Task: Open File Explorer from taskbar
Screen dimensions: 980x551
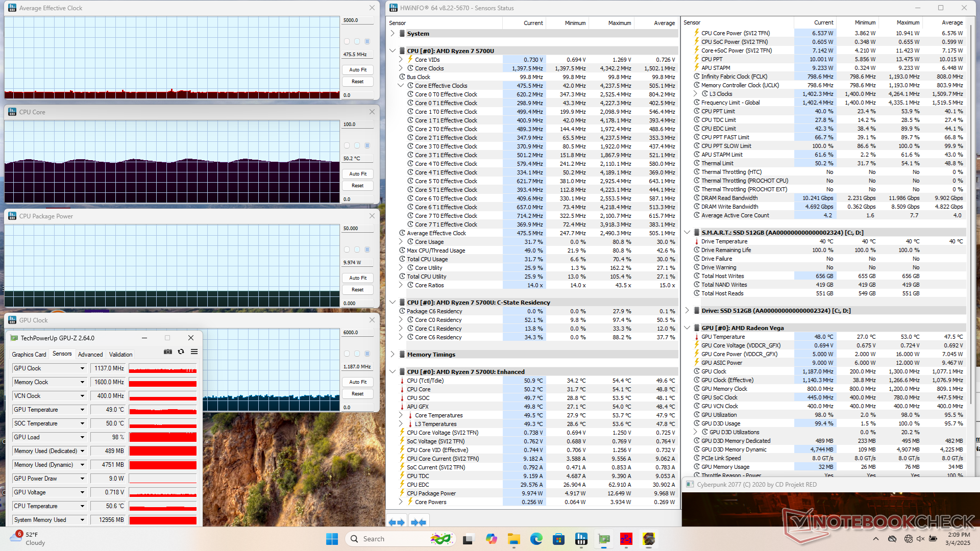Action: [513, 539]
